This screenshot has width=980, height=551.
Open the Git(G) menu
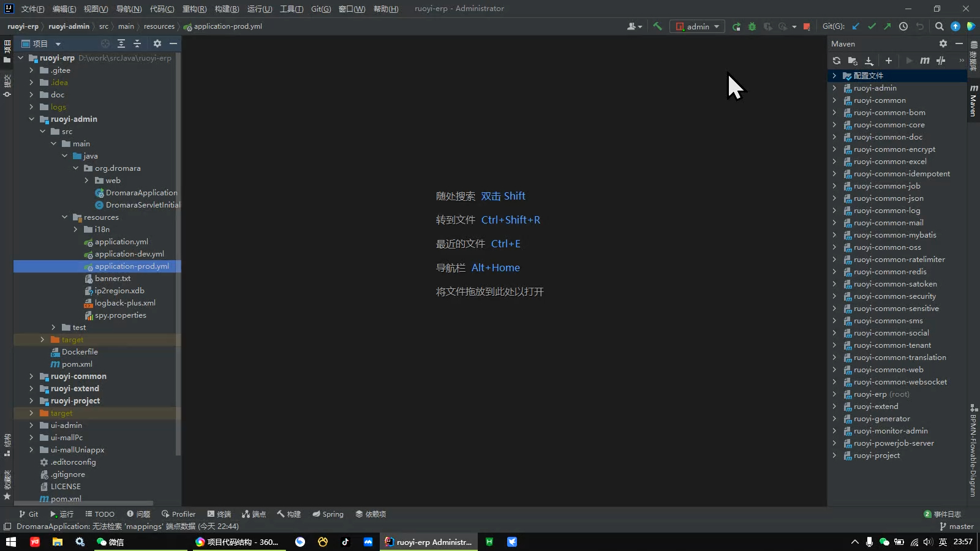(x=320, y=9)
